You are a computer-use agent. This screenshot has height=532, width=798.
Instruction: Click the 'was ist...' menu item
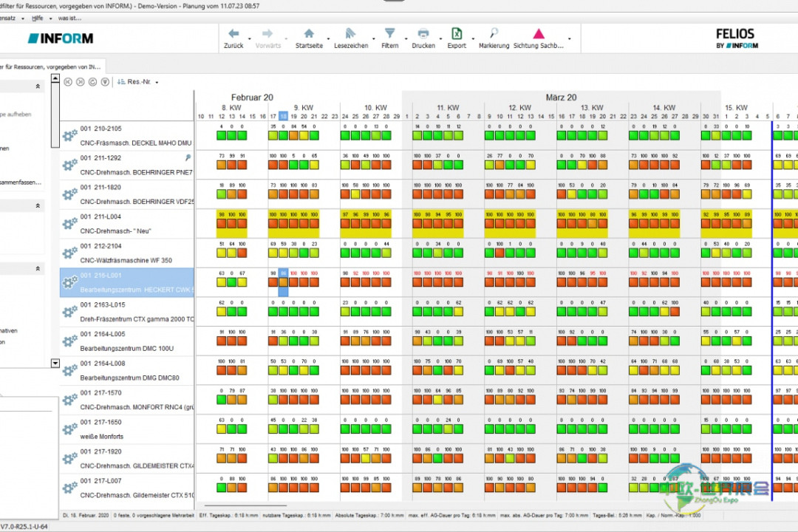[x=69, y=17]
